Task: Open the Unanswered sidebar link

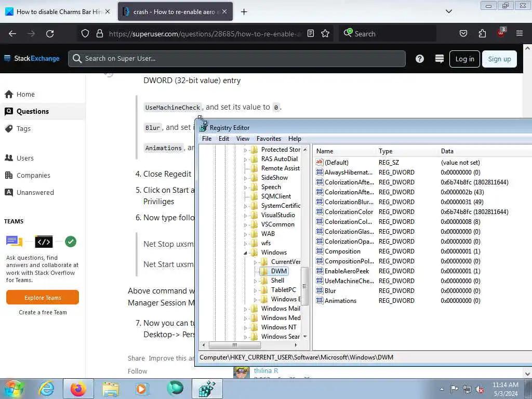Action: click(35, 192)
